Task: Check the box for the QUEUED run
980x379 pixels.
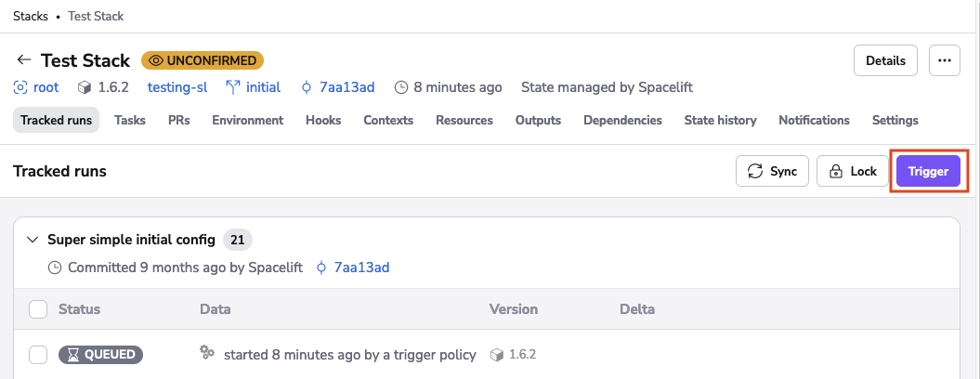Action: coord(38,355)
